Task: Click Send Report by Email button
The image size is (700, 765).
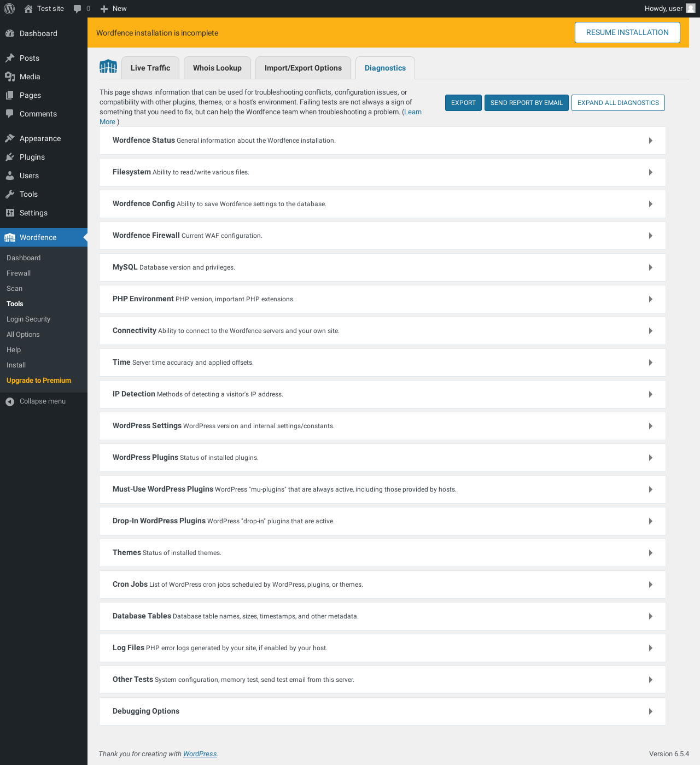Action: (x=527, y=103)
